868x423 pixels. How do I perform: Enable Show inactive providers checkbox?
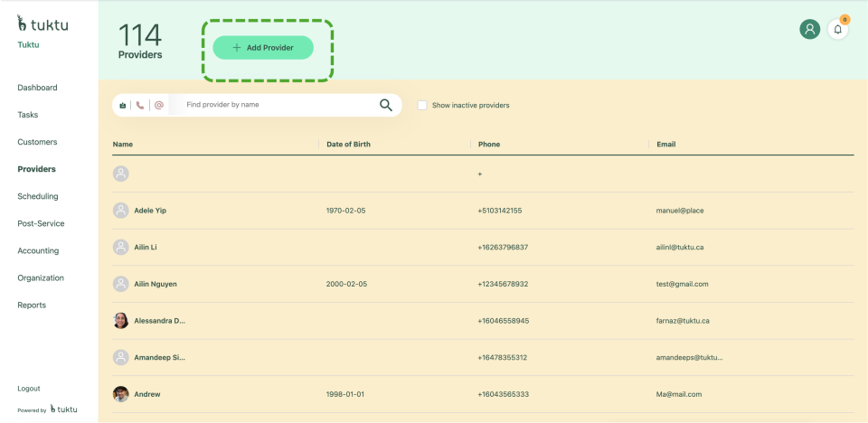click(x=422, y=105)
